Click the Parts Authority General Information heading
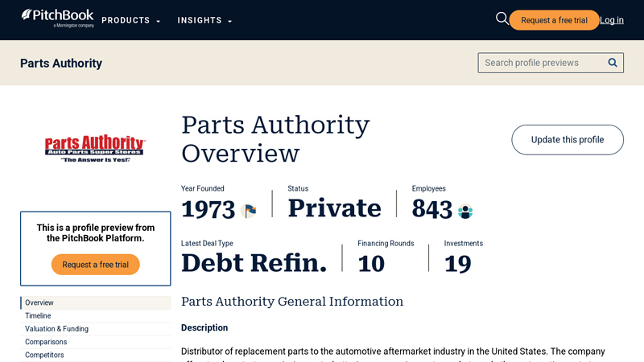Image resolution: width=644 pixels, height=362 pixels. (292, 302)
